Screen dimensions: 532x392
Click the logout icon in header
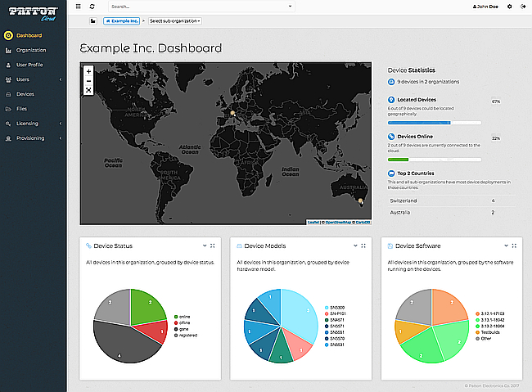(x=523, y=7)
